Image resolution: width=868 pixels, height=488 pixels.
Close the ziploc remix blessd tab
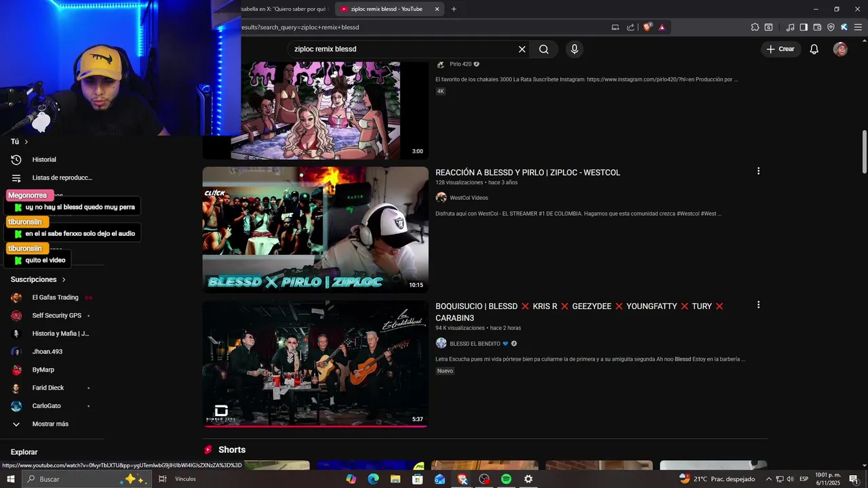point(437,9)
